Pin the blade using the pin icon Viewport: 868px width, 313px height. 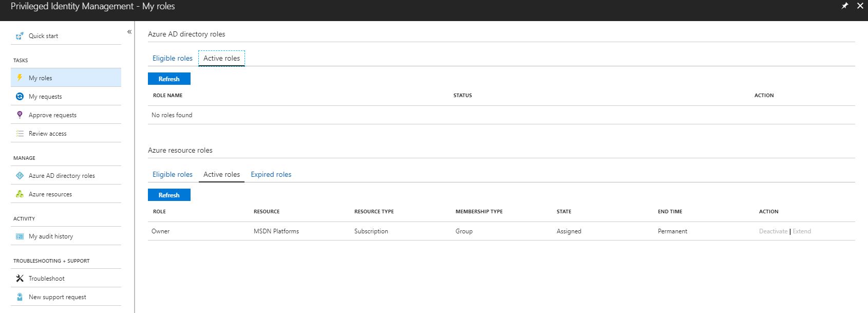[844, 6]
